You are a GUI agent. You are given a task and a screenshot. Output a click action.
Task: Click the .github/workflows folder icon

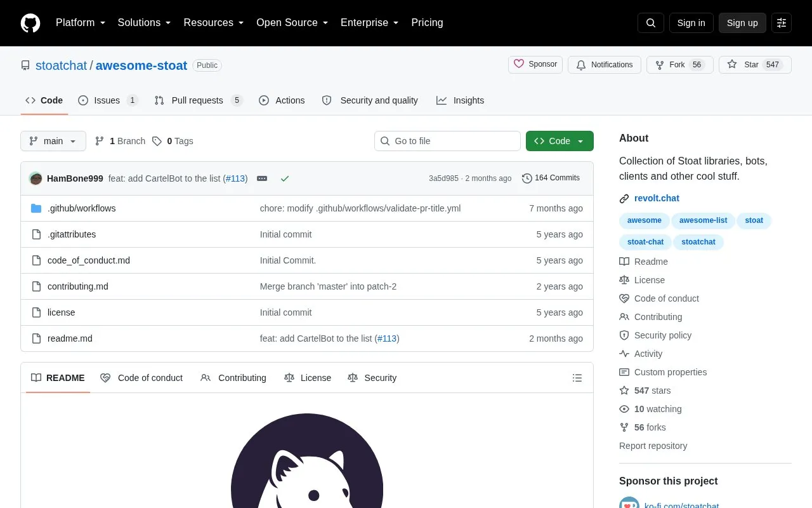[x=36, y=208]
